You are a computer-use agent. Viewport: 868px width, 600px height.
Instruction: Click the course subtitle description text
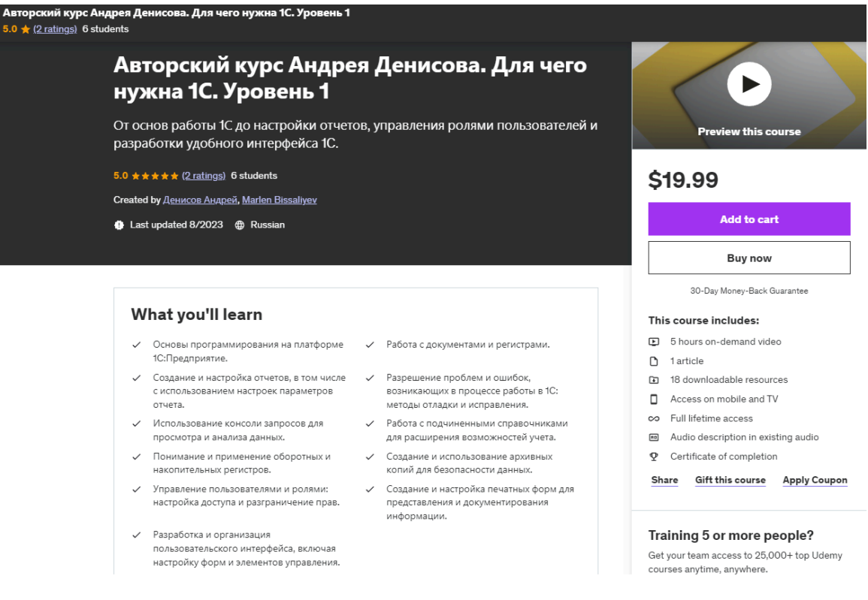pyautogui.click(x=355, y=134)
